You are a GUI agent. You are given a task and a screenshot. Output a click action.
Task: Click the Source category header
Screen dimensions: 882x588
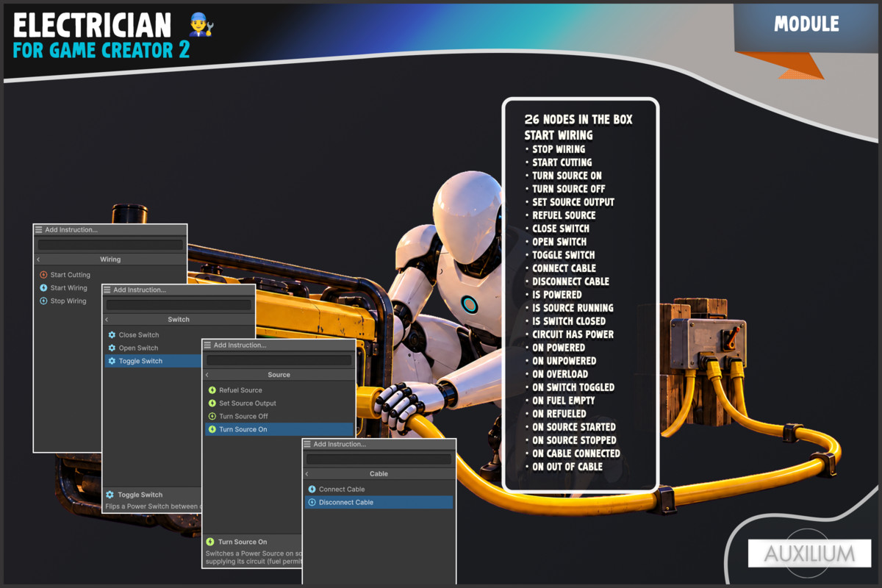[x=279, y=375]
